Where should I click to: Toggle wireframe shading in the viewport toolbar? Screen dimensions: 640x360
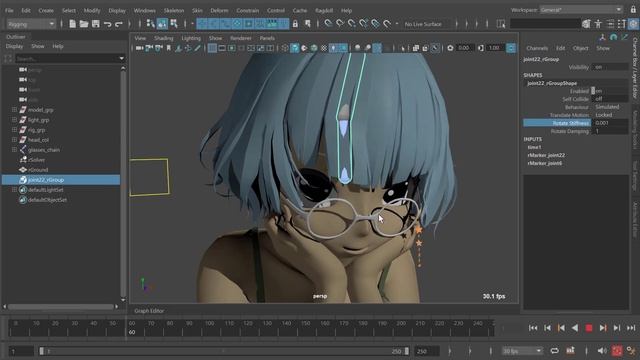tap(285, 48)
